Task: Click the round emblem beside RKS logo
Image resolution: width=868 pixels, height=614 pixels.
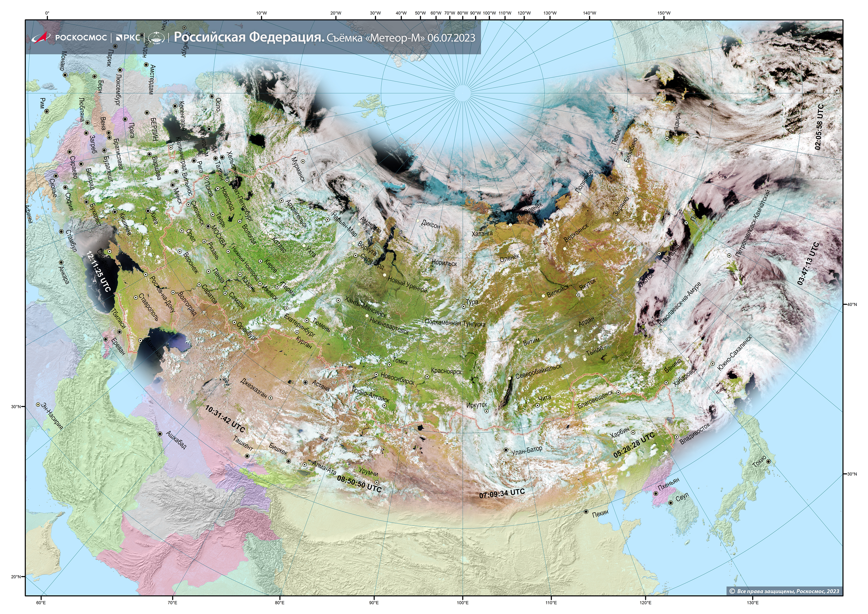Action: [x=156, y=38]
